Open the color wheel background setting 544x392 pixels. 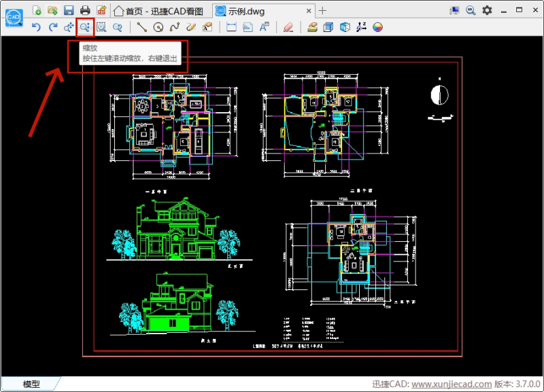click(x=378, y=27)
